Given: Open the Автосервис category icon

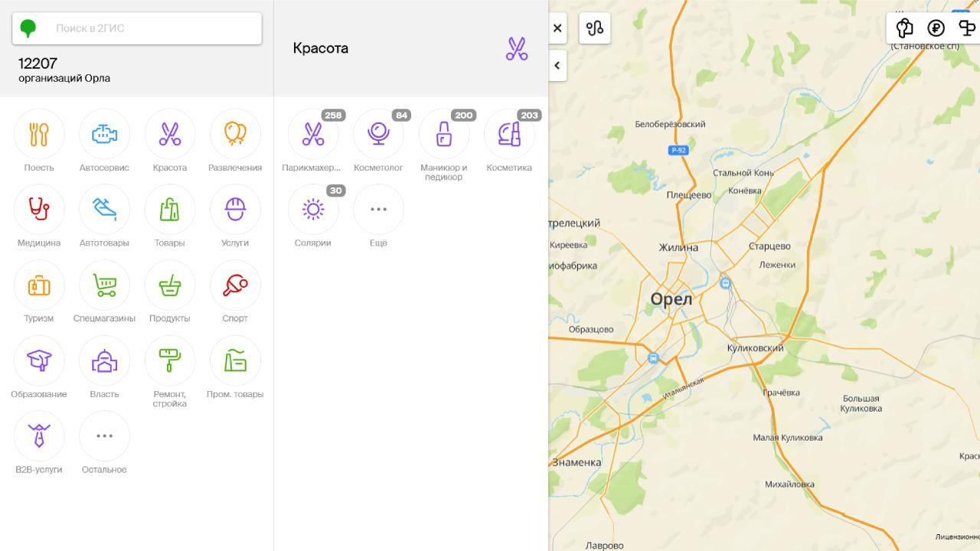Looking at the screenshot, I should [104, 134].
